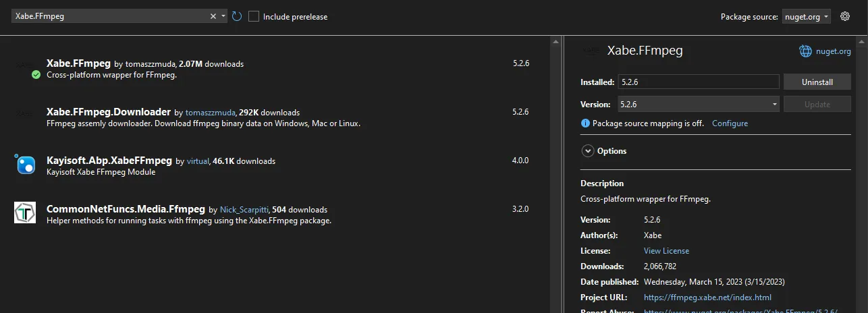Open the search history dropdown arrow
This screenshot has width=868, height=313.
pos(223,16)
